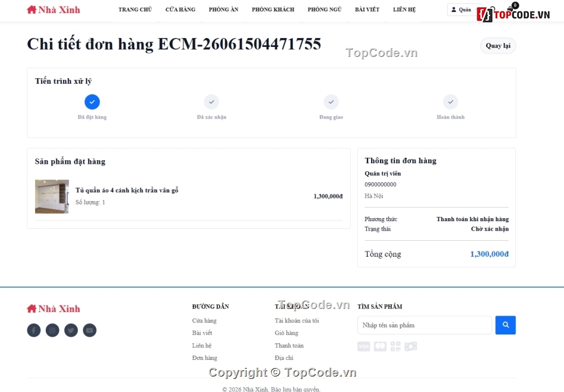Image resolution: width=564 pixels, height=392 pixels.
Task: Click the Quay lại button
Action: point(498,46)
